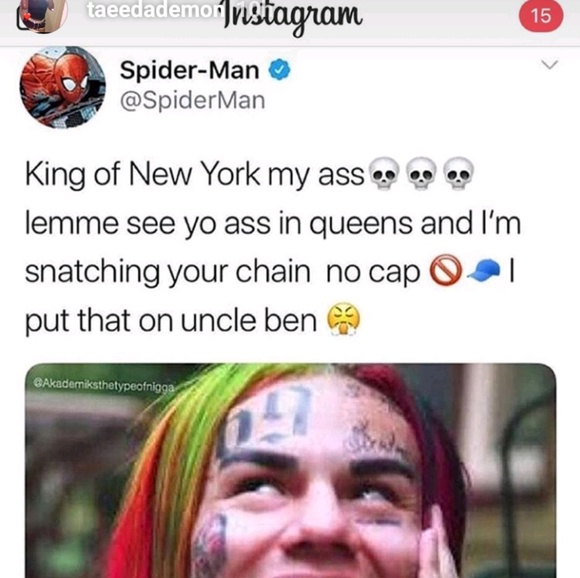Open the @SpiderMan handle
Screen dimensions: 580x578
pos(192,100)
